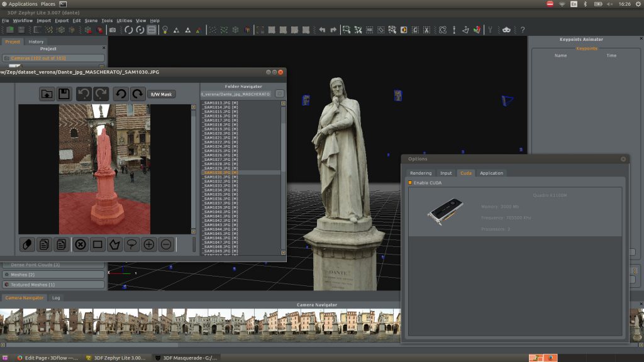This screenshot has width=644, height=362.
Task: Expand Dense Point Clouds (3) section
Action: point(53,265)
